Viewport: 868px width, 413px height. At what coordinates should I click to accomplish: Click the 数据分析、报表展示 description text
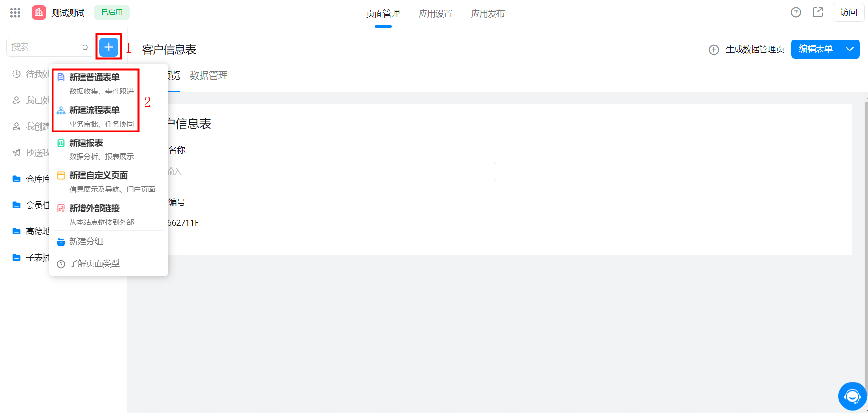[x=102, y=156]
